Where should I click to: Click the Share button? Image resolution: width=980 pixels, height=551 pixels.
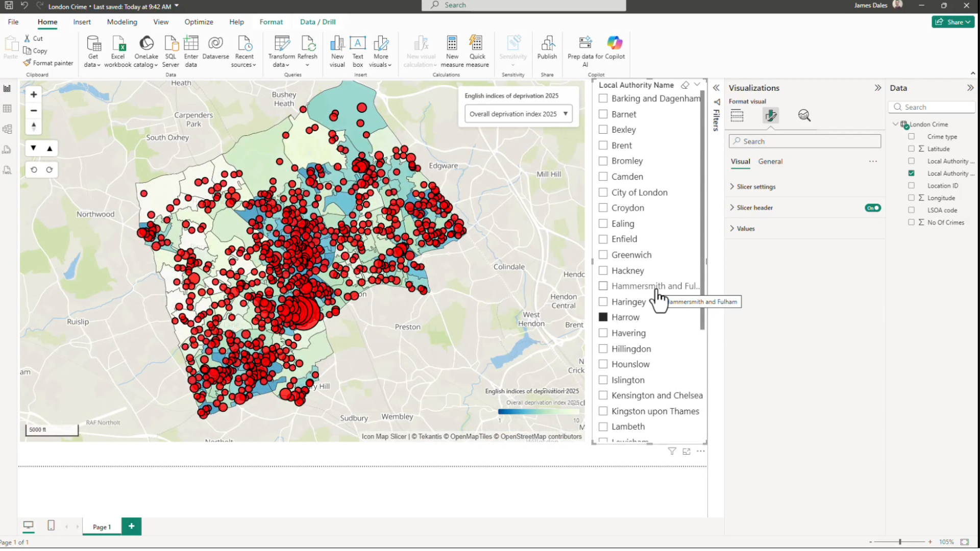coord(952,22)
